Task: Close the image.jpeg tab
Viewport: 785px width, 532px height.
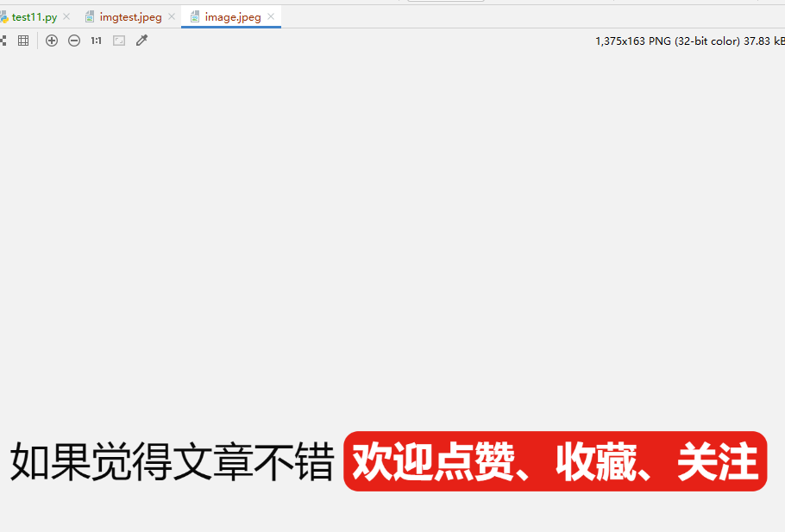Action: pyautogui.click(x=271, y=16)
